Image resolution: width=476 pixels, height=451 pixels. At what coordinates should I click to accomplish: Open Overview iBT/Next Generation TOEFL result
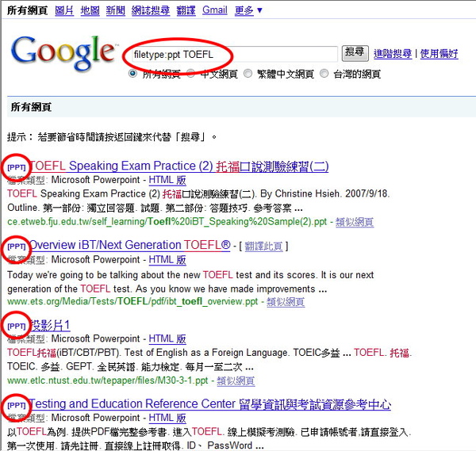[x=130, y=245]
